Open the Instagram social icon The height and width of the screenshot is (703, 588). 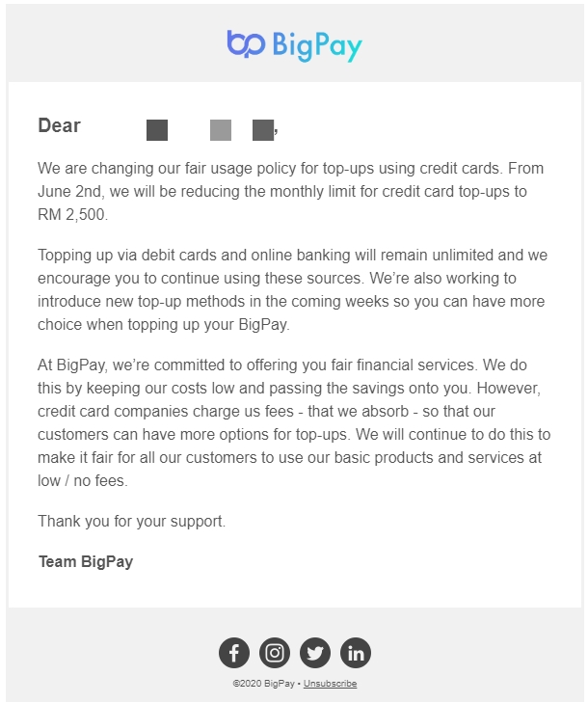pyautogui.click(x=275, y=653)
